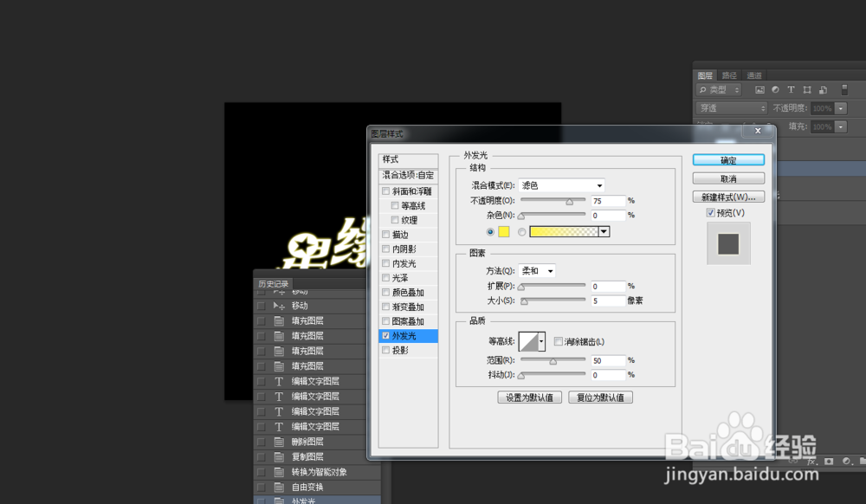Click the 新建样式 new style button

coord(728,197)
